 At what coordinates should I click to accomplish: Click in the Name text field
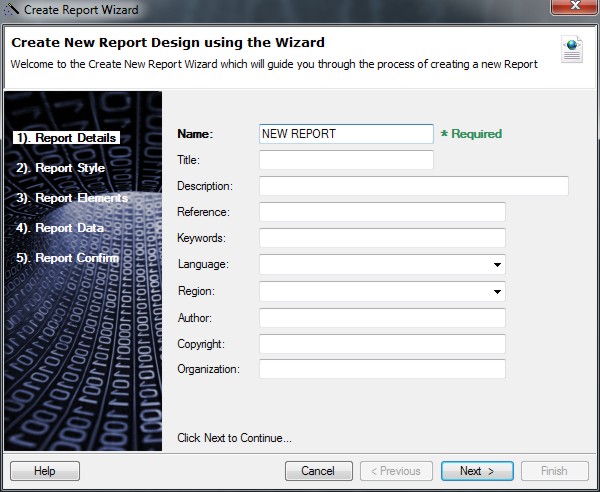[345, 134]
